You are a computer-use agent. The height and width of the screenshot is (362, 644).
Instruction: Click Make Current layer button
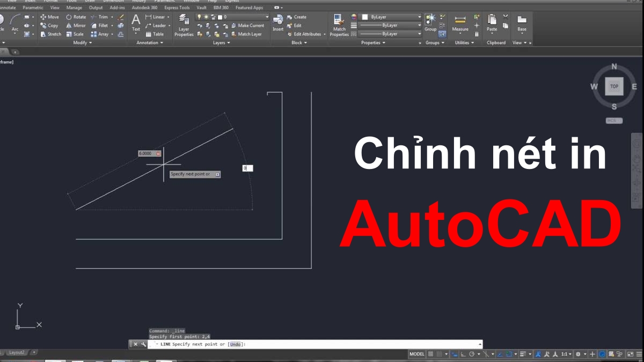(x=247, y=25)
